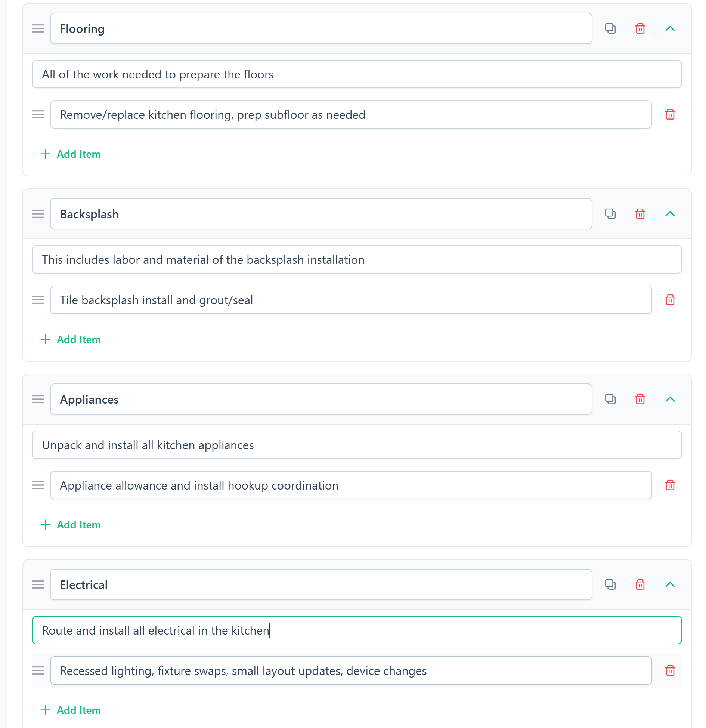Add Item under Appliances

71,525
